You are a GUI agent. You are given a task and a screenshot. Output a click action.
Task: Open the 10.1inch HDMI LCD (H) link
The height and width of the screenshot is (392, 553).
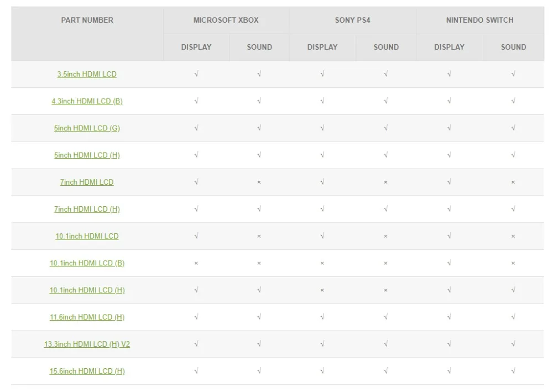point(87,290)
